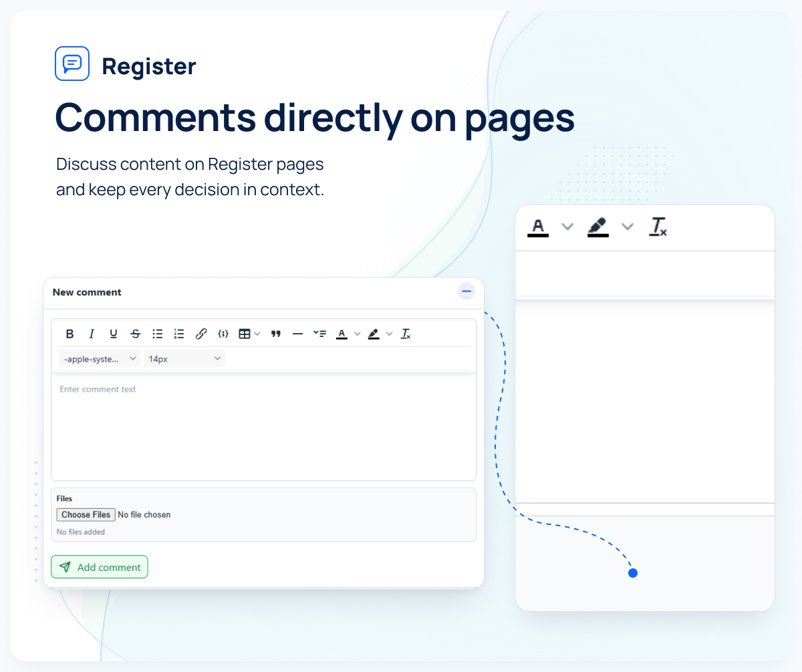
Task: Click the 'Register' product name heading
Action: pyautogui.click(x=149, y=66)
